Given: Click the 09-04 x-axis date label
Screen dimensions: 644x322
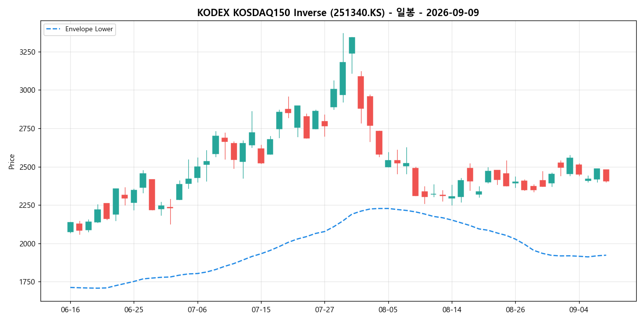Looking at the screenshot, I should [579, 310].
